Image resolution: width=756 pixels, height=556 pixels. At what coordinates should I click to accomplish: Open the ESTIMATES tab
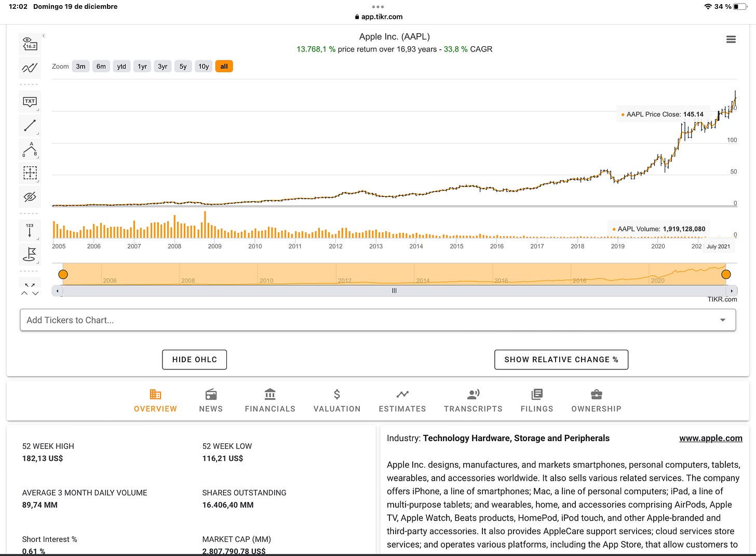pyautogui.click(x=402, y=401)
